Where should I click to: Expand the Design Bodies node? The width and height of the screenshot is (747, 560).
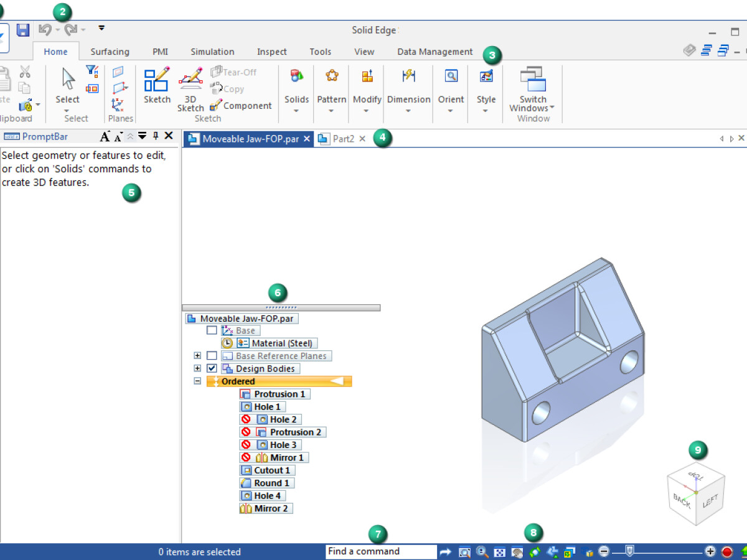click(197, 368)
